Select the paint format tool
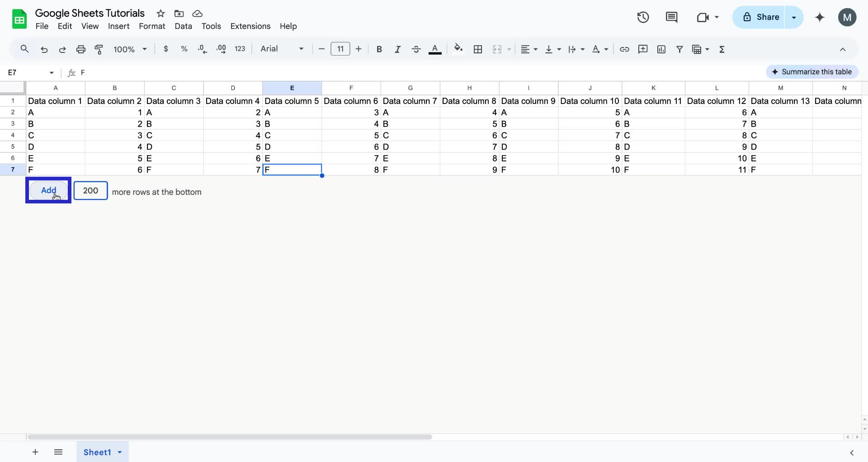This screenshot has height=462, width=868. click(99, 49)
